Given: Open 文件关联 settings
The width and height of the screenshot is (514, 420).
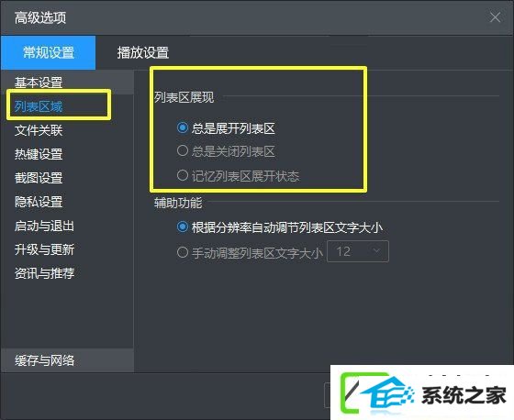Looking at the screenshot, I should [x=39, y=130].
